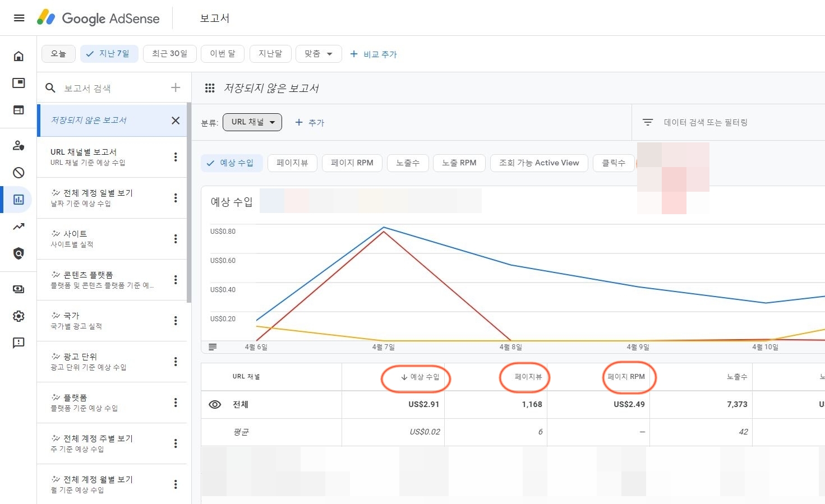Image resolution: width=825 pixels, height=504 pixels.
Task: Toggle the 예상 수입 metric chip
Action: (232, 163)
